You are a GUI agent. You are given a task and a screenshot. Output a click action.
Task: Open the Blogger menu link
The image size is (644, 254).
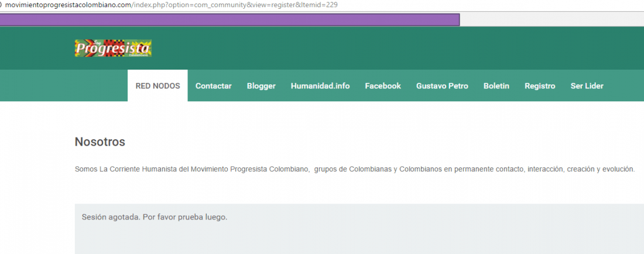261,86
